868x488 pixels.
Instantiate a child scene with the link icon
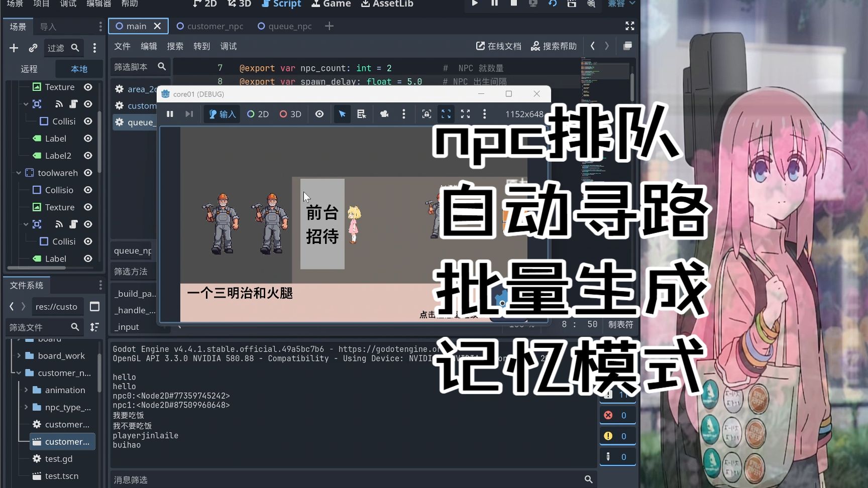(x=33, y=48)
